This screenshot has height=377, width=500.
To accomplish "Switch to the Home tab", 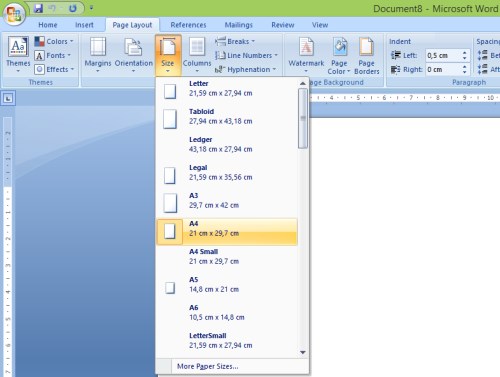I will (48, 25).
